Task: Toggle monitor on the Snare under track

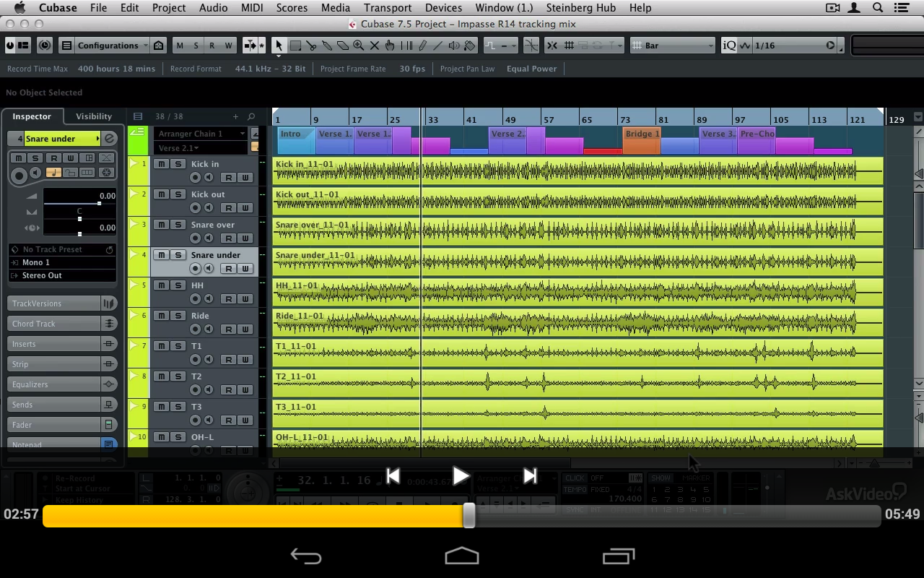Action: pos(209,269)
